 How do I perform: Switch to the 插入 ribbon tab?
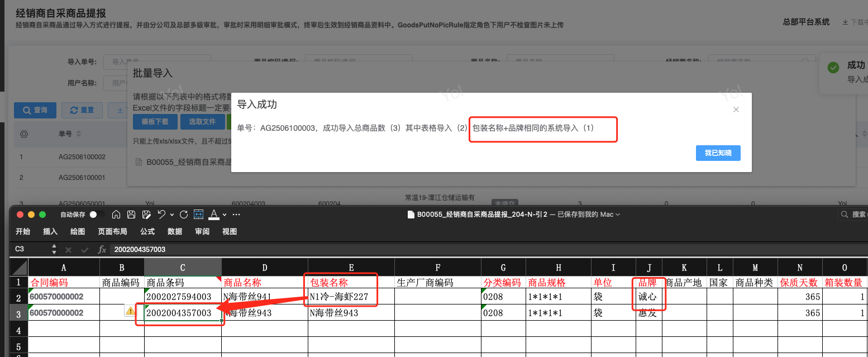[50, 231]
